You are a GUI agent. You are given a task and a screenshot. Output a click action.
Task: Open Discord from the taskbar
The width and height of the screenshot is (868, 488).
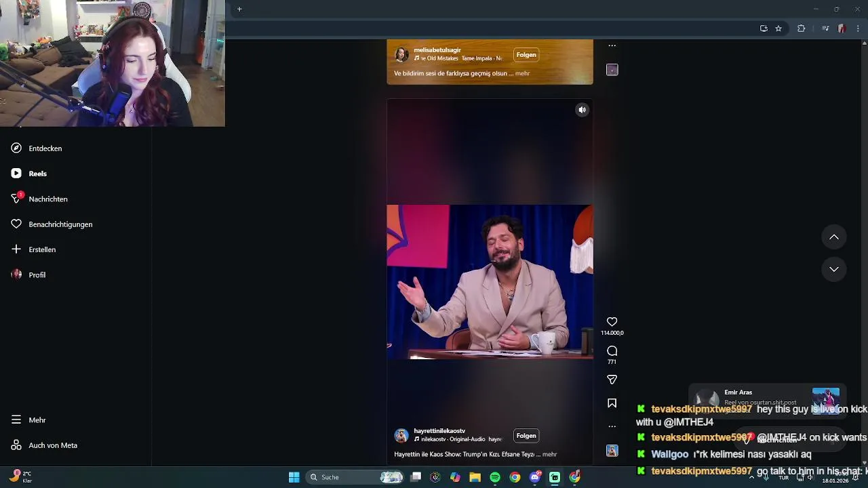click(x=535, y=477)
